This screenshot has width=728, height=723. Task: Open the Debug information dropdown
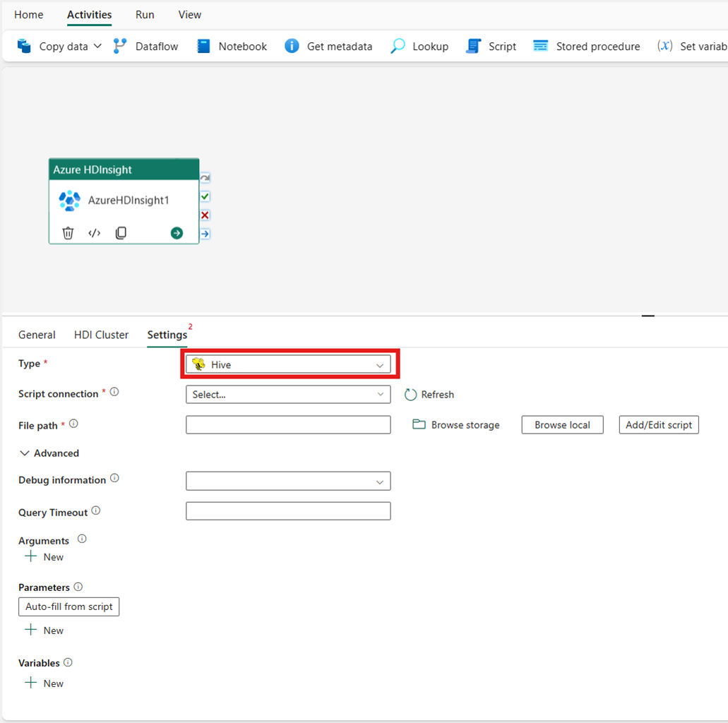click(288, 481)
